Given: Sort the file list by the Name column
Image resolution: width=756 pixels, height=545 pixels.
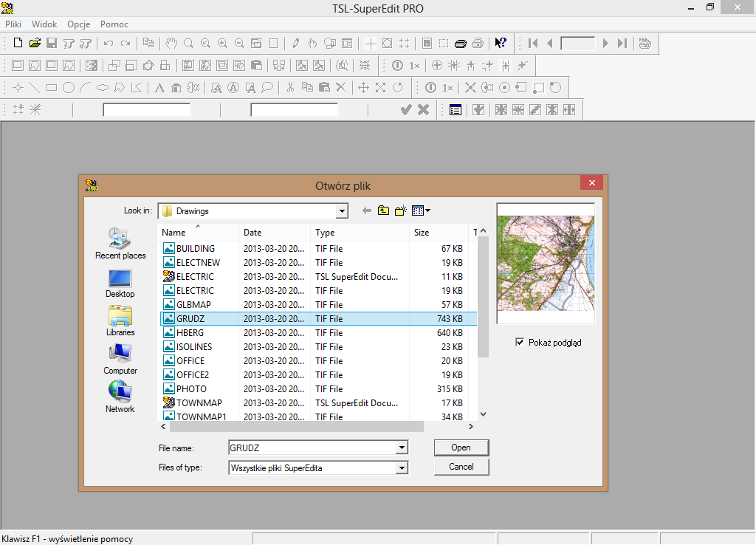Looking at the screenshot, I should tap(198, 233).
